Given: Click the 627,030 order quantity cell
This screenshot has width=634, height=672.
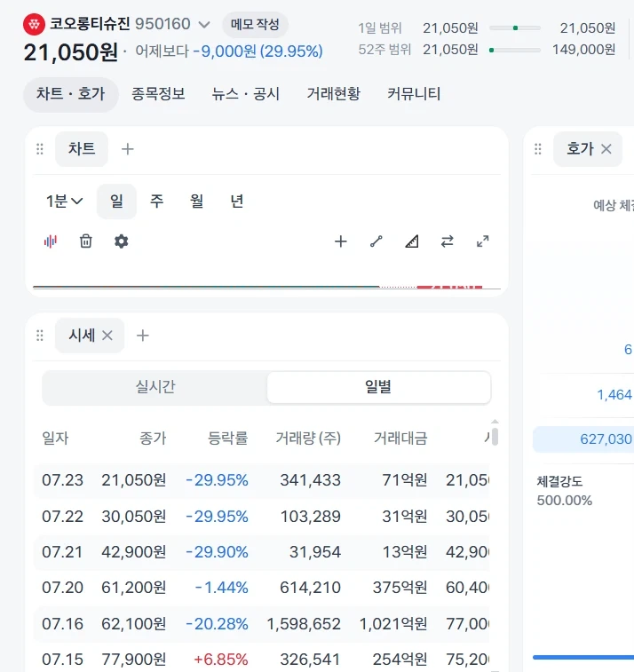Looking at the screenshot, I should click(x=583, y=439).
